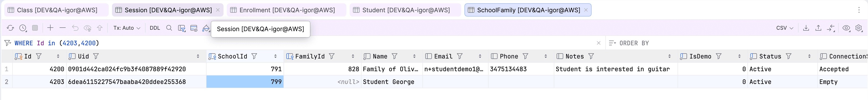Image resolution: width=868 pixels, height=100 pixels.
Task: Open the Tx: Auto transaction dropdown
Action: [x=127, y=28]
